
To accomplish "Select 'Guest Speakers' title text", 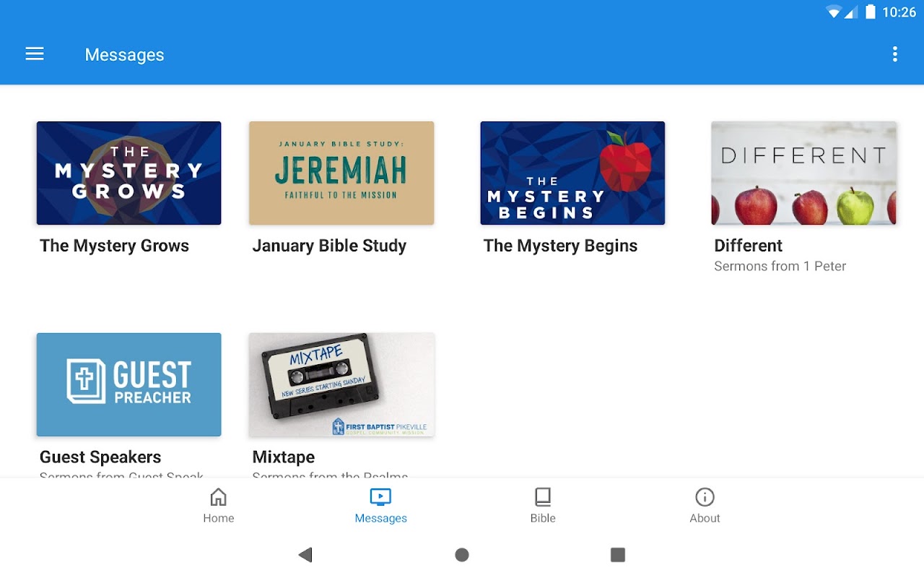I will point(100,457).
